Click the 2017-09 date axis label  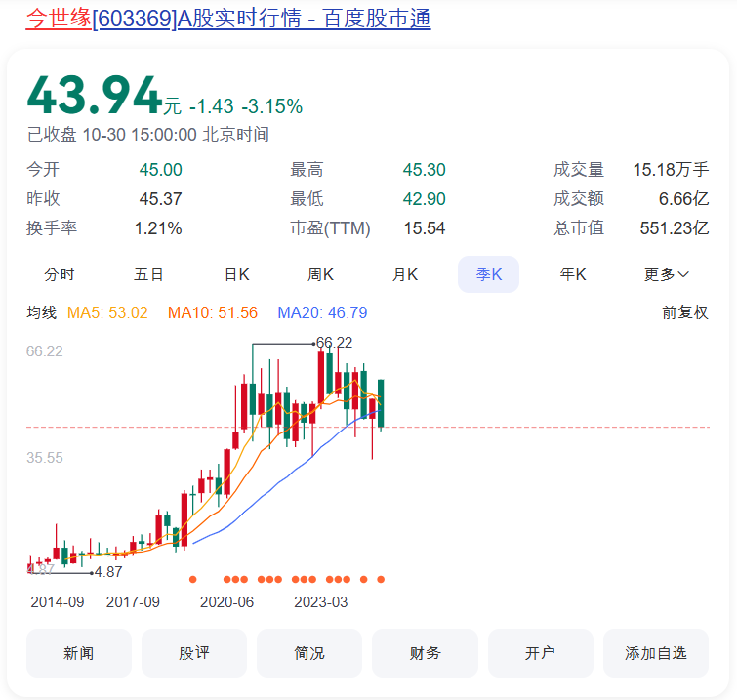point(133,602)
